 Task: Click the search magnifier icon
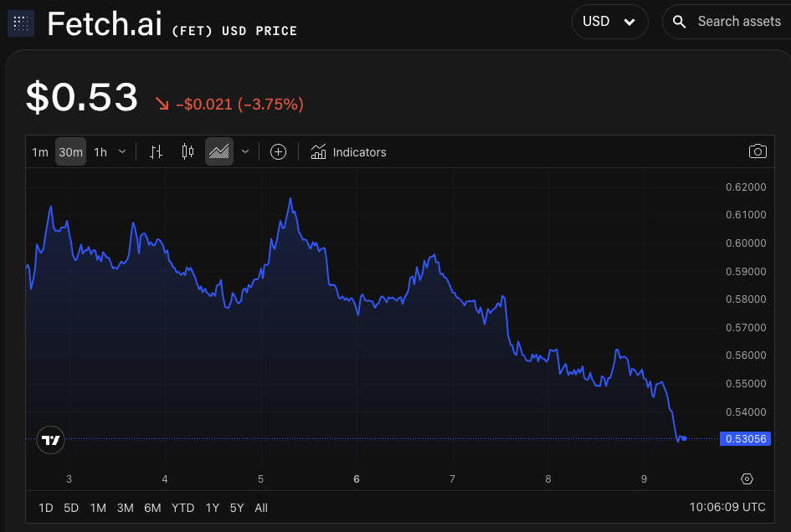point(679,21)
